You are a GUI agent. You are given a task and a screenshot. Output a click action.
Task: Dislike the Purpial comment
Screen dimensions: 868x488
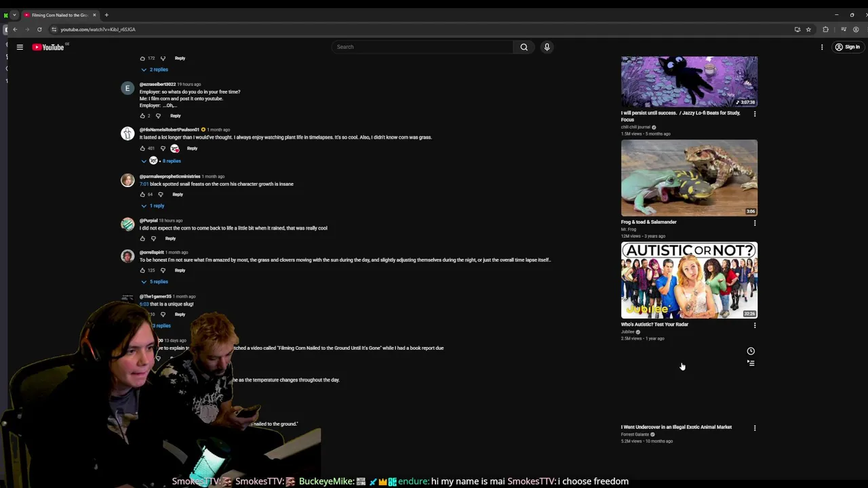click(x=153, y=239)
